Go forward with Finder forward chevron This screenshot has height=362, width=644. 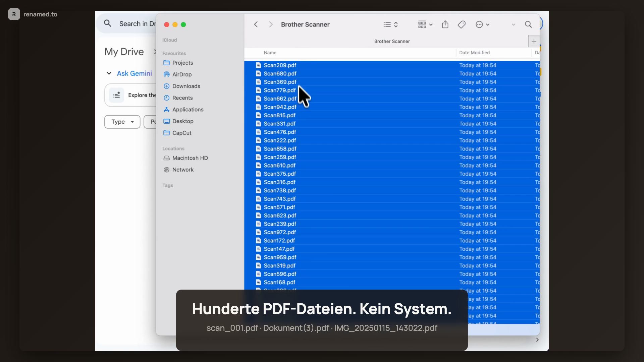[x=271, y=24]
